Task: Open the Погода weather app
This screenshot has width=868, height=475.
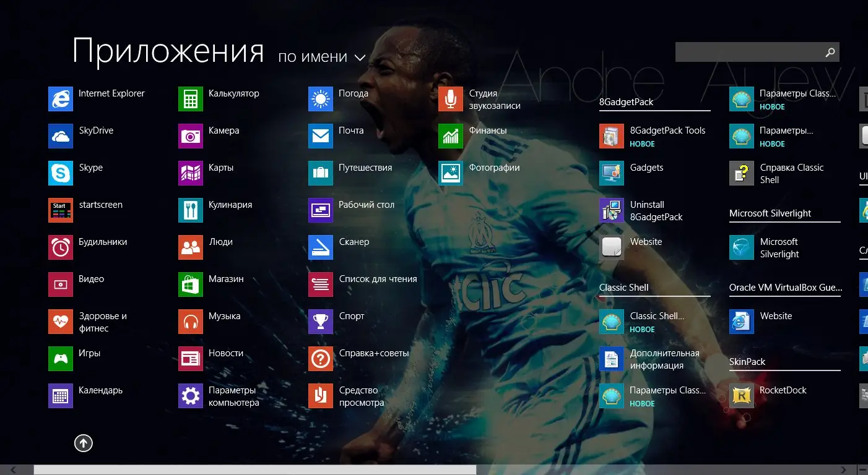Action: (x=339, y=99)
